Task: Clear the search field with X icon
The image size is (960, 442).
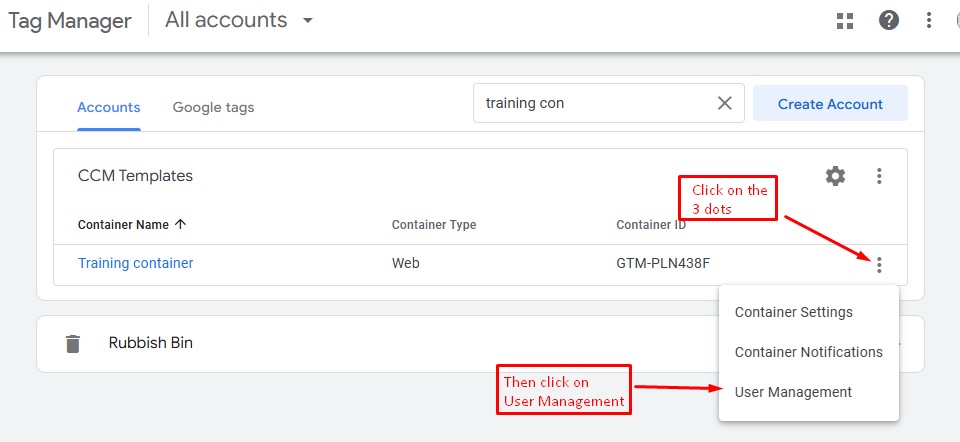Action: (724, 103)
